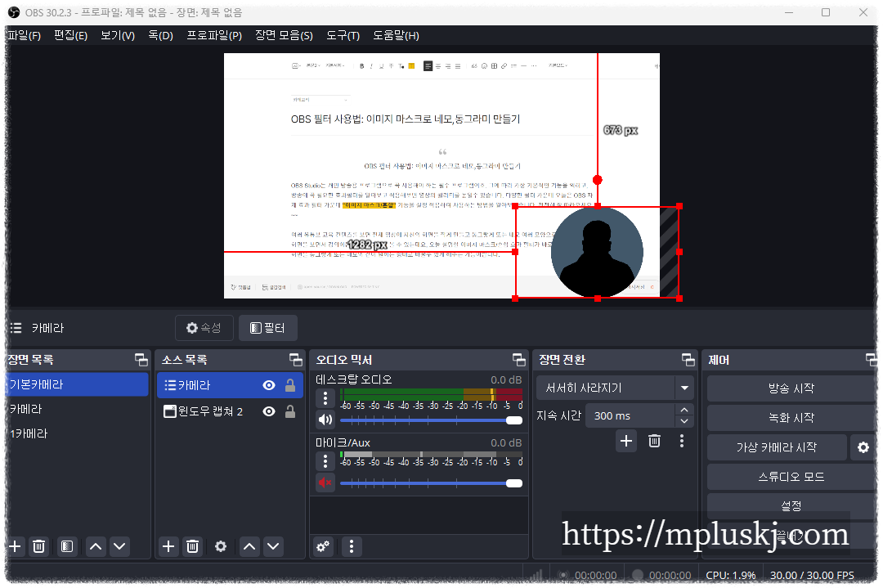Select 기본카메라 scene
Image resolution: width=883 pixels, height=588 pixels.
(77, 384)
